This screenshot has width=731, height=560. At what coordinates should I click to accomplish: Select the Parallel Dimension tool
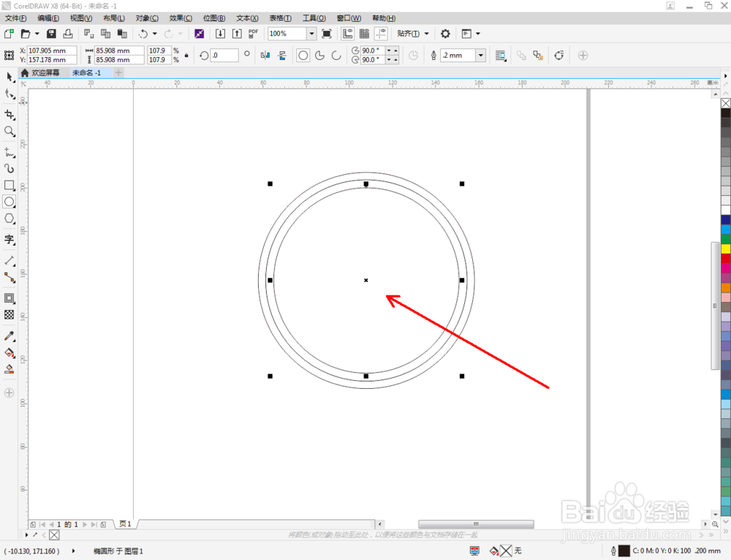pyautogui.click(x=10, y=261)
